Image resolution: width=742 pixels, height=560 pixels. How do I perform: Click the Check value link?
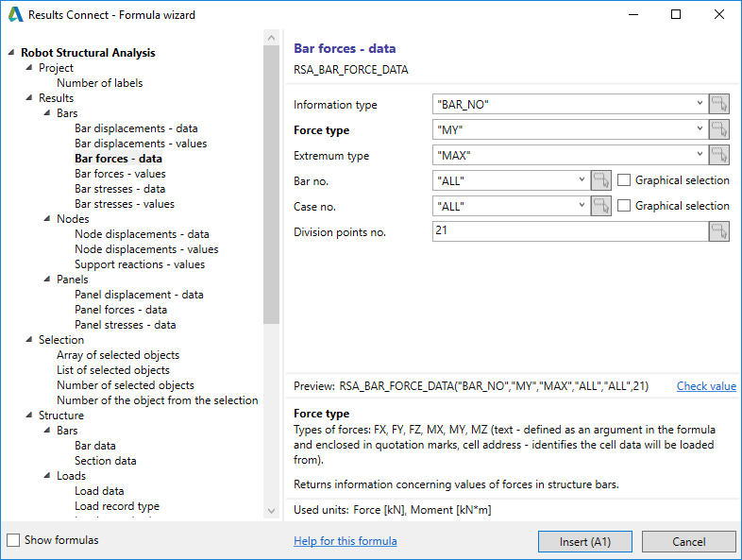(x=706, y=386)
